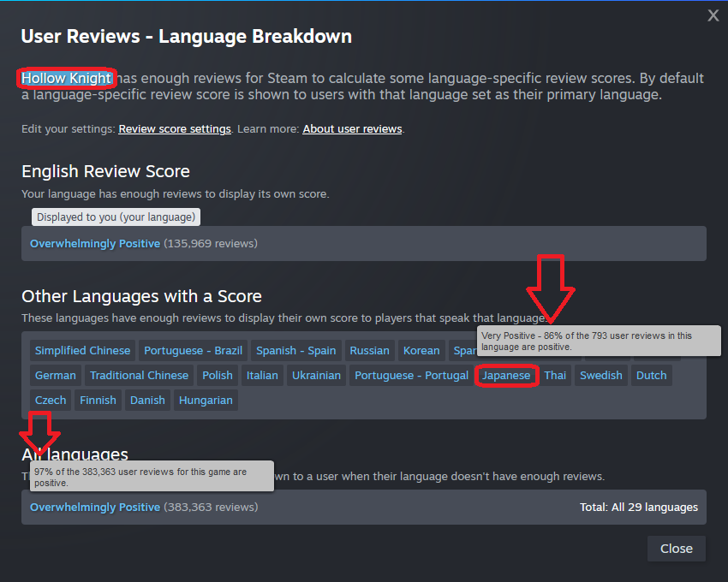Viewport: 728px width, 582px height.
Task: Select the Italian language tag
Action: point(262,376)
